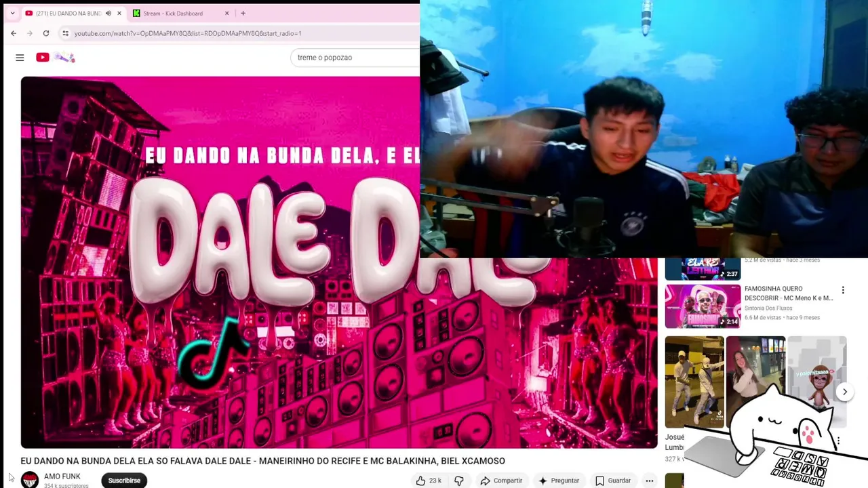Screen dimensions: 868x488
Task: Like the video with 23 k likes
Action: (x=429, y=481)
